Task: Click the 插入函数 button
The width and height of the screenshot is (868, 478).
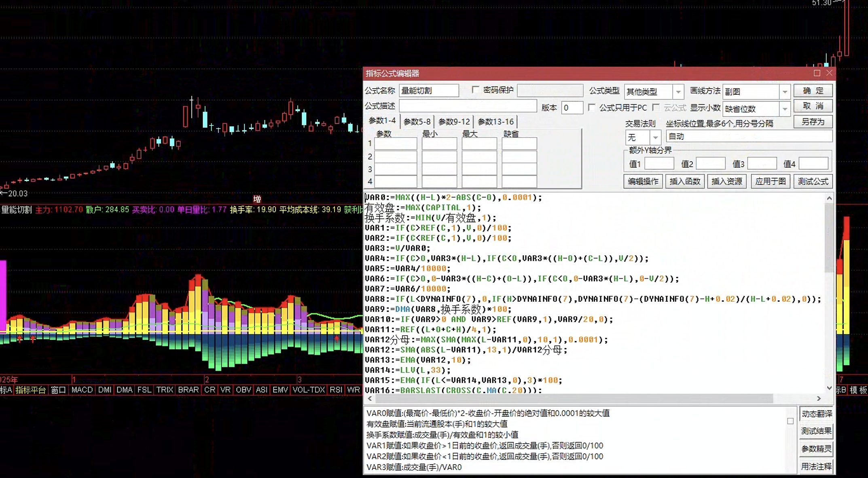Action: tap(685, 181)
